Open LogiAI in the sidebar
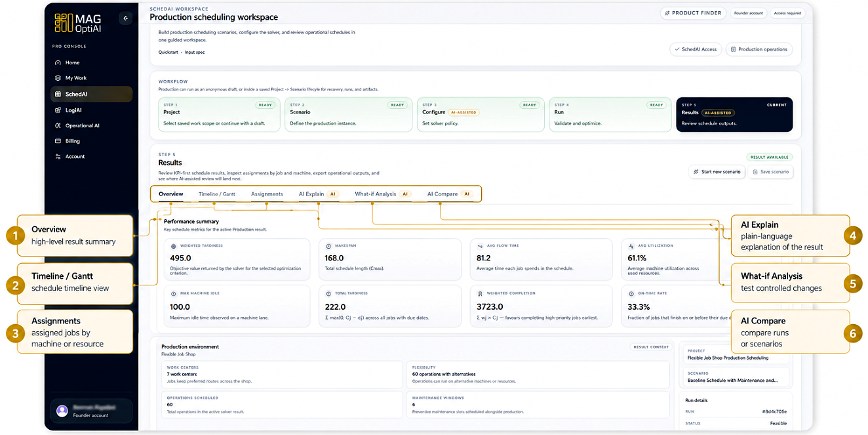868x435 pixels. coord(73,110)
